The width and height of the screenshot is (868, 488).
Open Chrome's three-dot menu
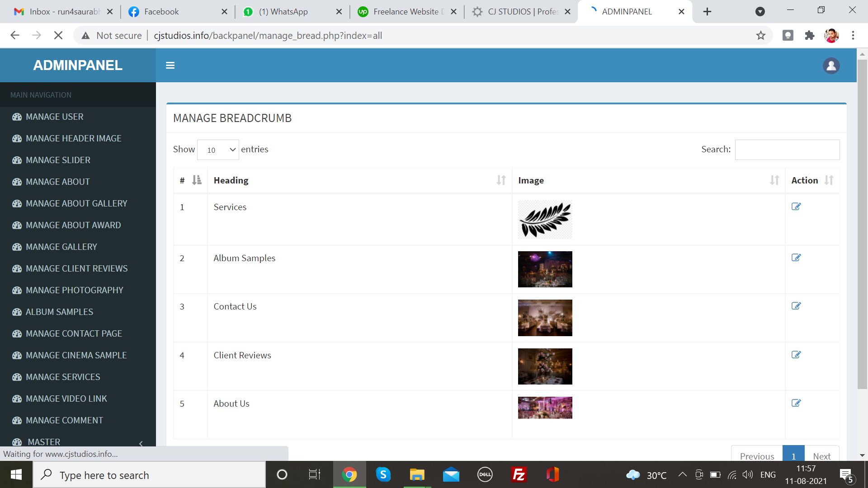coord(853,35)
